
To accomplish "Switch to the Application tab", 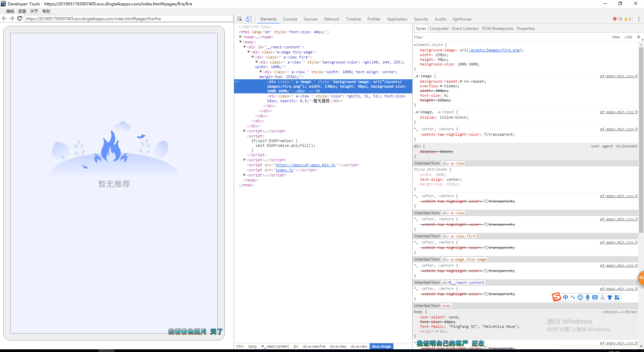I will point(397,19).
